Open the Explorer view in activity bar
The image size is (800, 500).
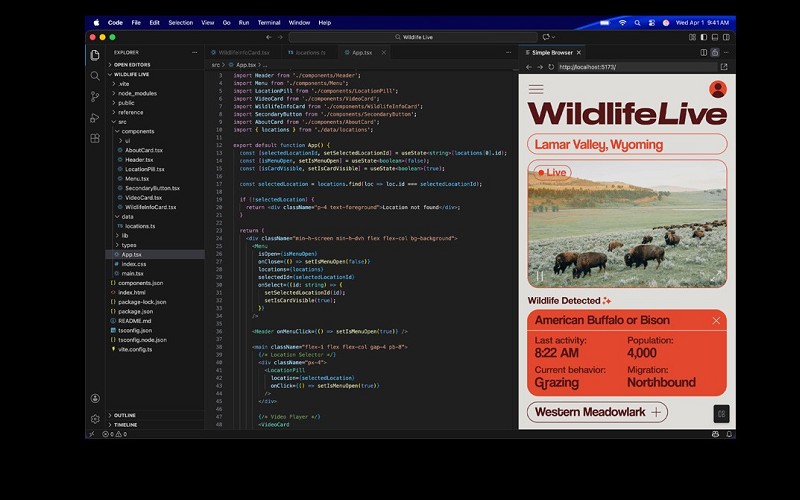[95, 55]
